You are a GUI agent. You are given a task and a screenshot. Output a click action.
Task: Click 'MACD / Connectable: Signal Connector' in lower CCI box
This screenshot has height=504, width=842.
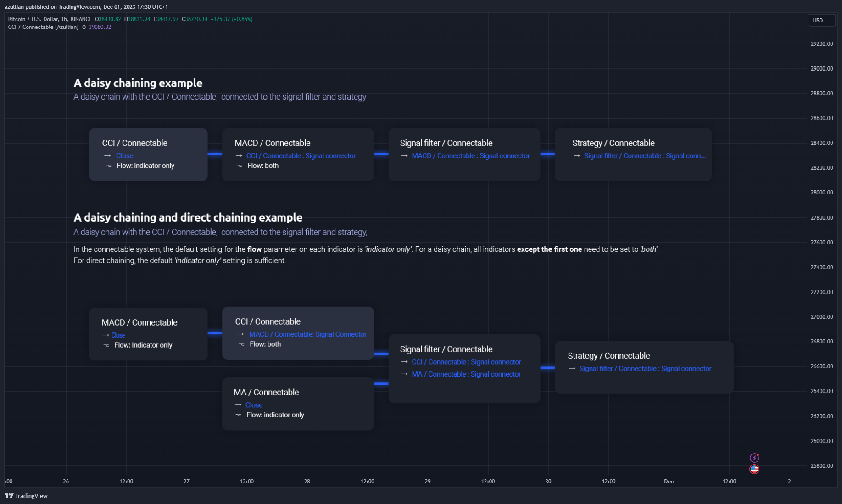(x=308, y=334)
